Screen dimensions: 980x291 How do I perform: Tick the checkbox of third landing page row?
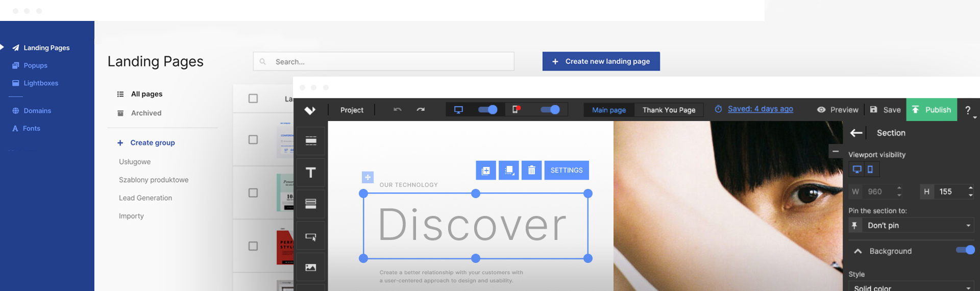pyautogui.click(x=253, y=246)
